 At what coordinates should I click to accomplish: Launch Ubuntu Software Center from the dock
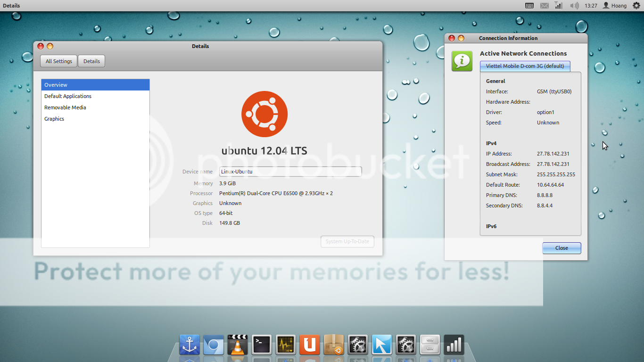tap(334, 345)
